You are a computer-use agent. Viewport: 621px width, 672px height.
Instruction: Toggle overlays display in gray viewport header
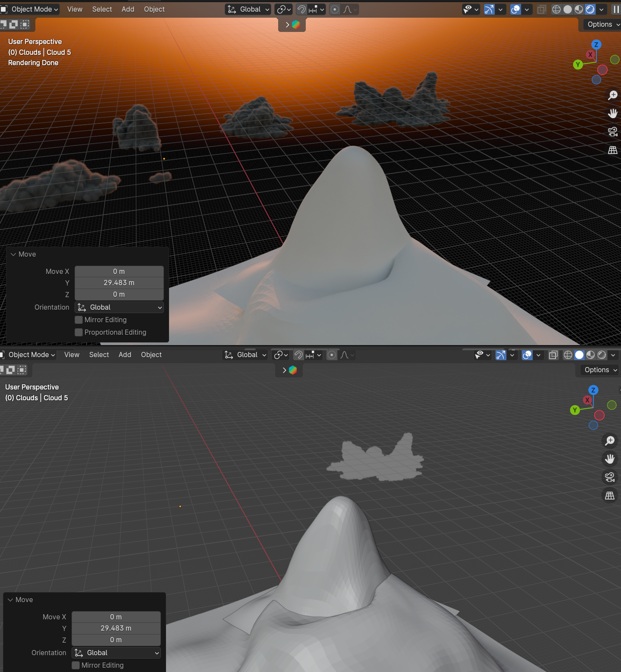[x=527, y=355]
